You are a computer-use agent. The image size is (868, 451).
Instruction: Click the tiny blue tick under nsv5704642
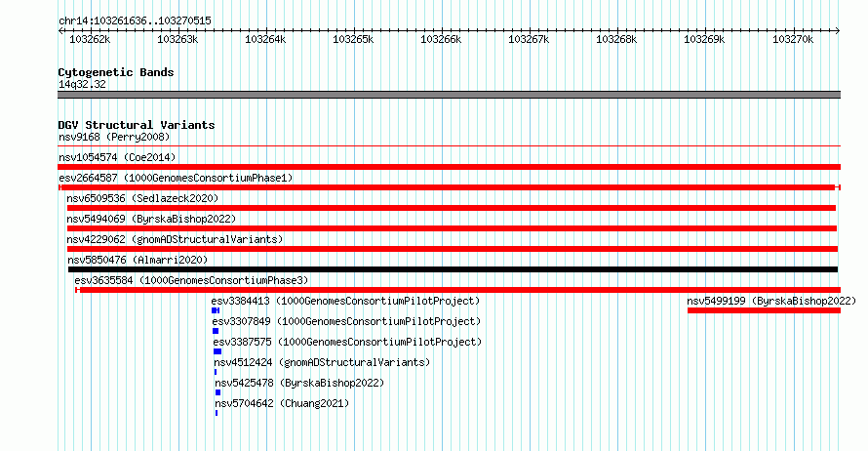click(217, 413)
